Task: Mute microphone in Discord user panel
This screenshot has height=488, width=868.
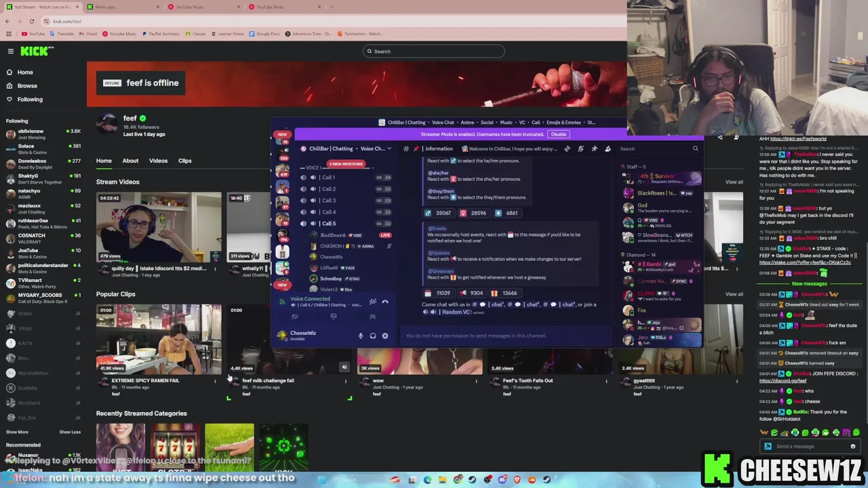Action: tap(360, 335)
